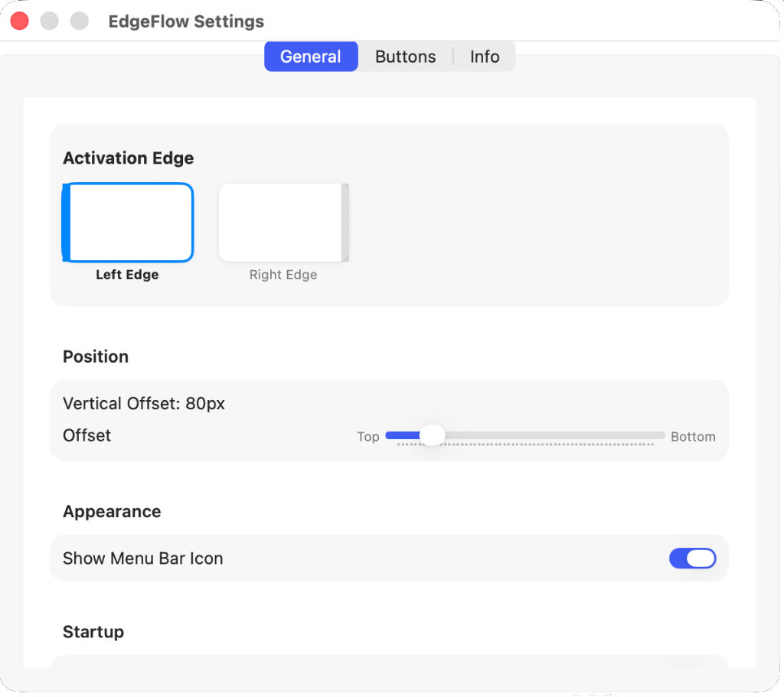Image resolution: width=784 pixels, height=697 pixels.
Task: Click the Left Edge label text
Action: click(x=126, y=275)
